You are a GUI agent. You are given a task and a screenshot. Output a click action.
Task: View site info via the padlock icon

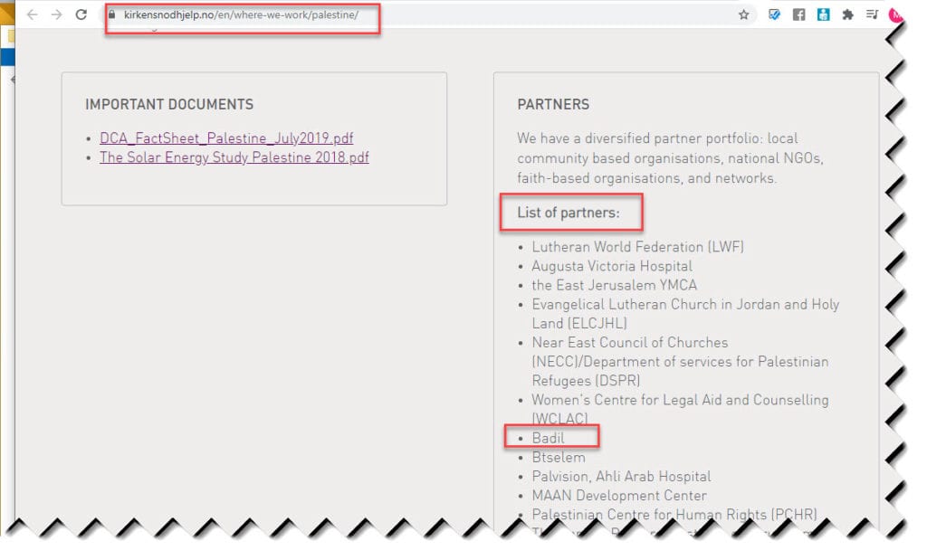pos(111,14)
